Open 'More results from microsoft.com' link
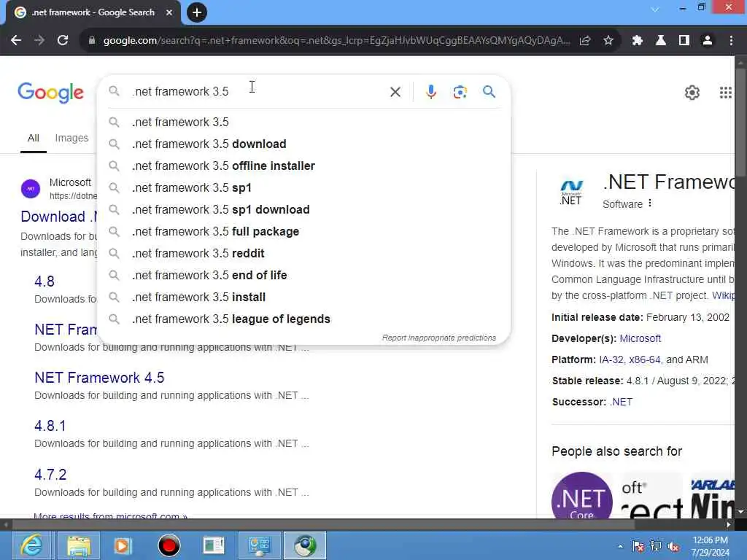 coord(111,516)
